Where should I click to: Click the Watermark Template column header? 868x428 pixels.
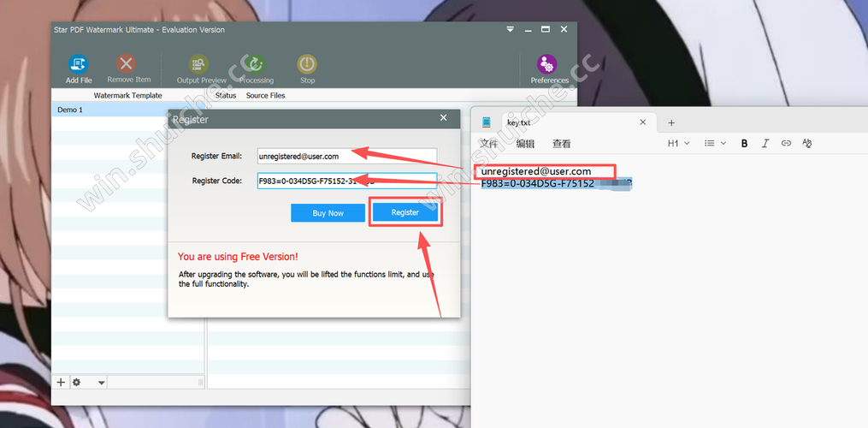click(x=128, y=95)
